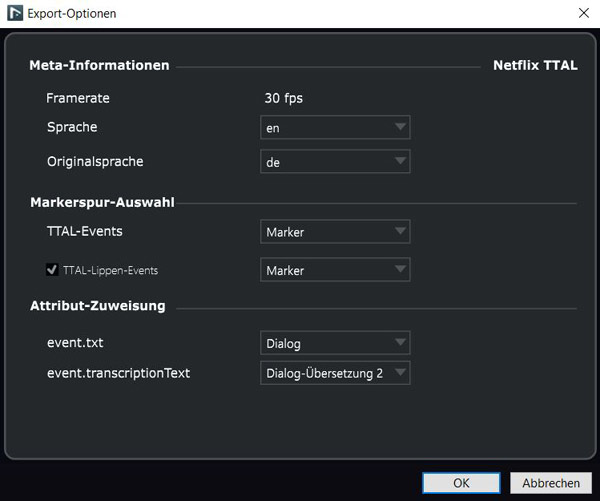Screen dimensions: 600x501
Task: Uncheck the TTAL-Lippen-Events checkbox
Action: point(52,270)
